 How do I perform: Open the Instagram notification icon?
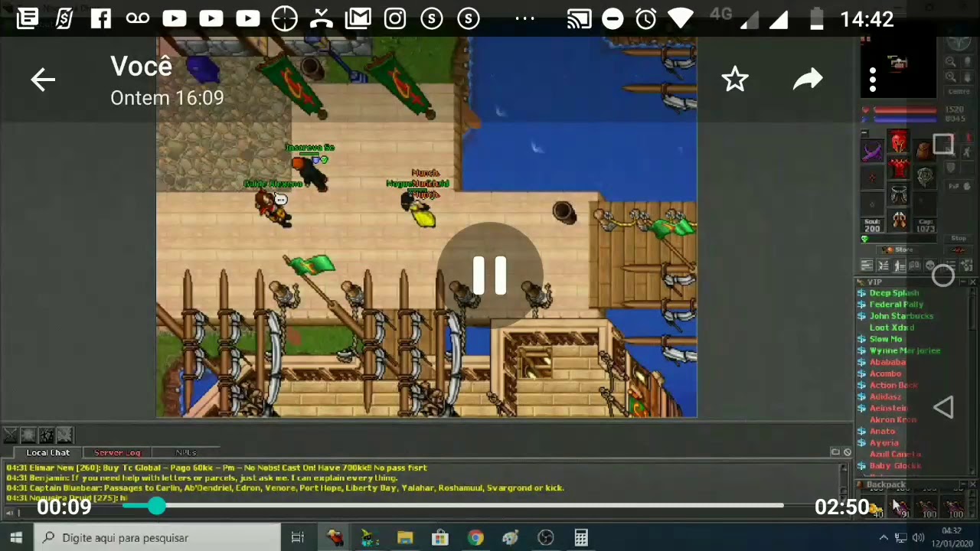point(395,18)
